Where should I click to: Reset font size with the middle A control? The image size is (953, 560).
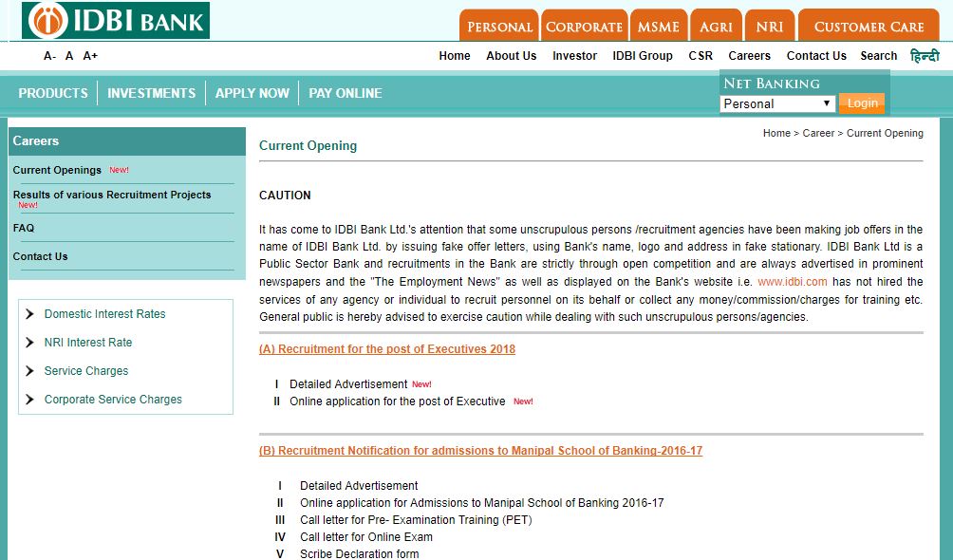(69, 56)
